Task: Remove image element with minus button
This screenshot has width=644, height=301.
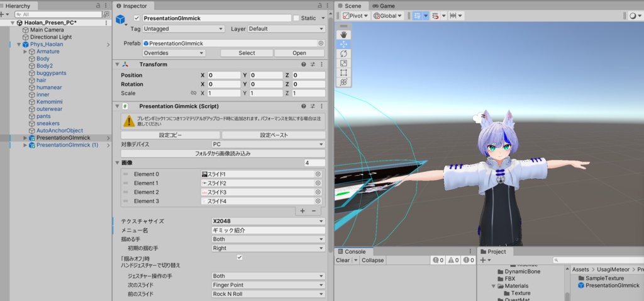Action: (x=314, y=211)
